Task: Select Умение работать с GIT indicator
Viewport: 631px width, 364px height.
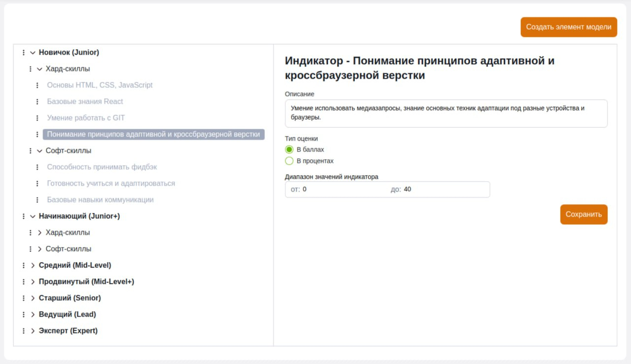Action: [x=86, y=118]
